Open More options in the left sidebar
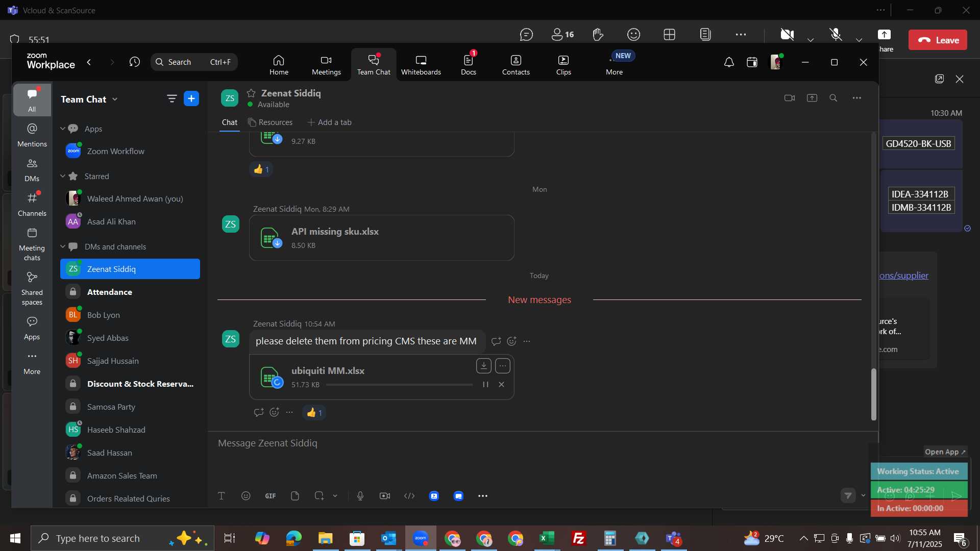Viewport: 980px width, 551px height. pyautogui.click(x=32, y=363)
